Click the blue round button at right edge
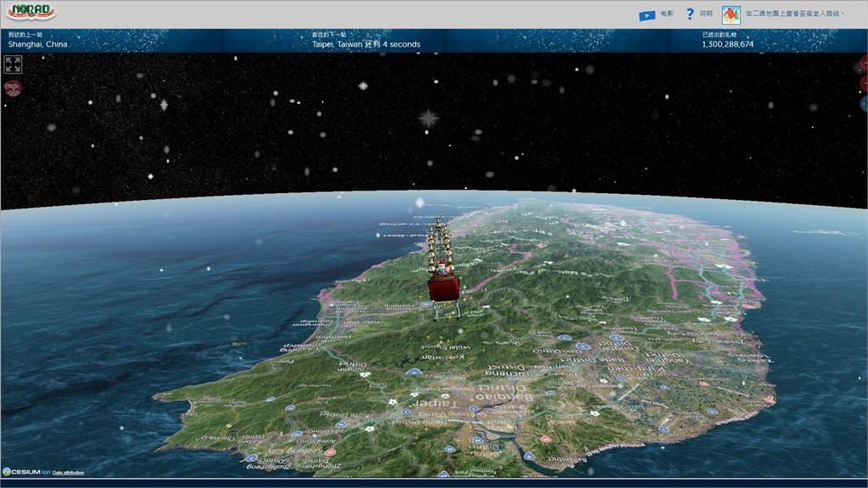 pyautogui.click(x=864, y=104)
